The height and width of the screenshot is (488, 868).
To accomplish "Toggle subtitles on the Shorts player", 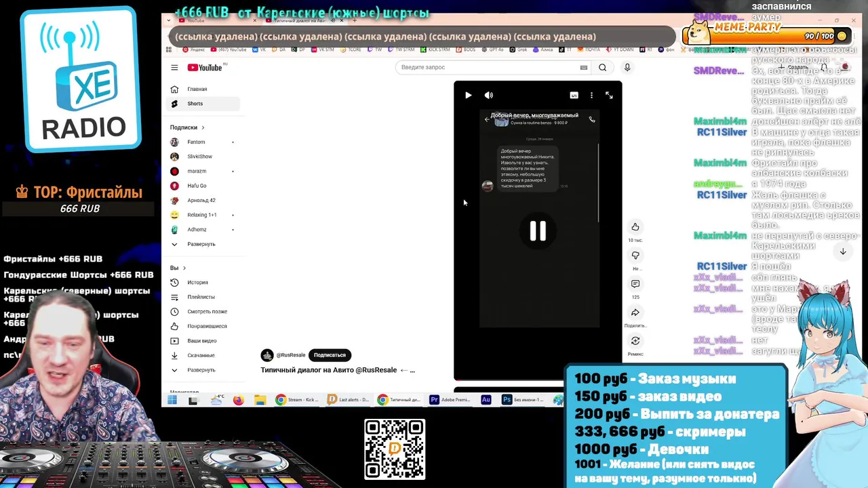I will click(574, 96).
